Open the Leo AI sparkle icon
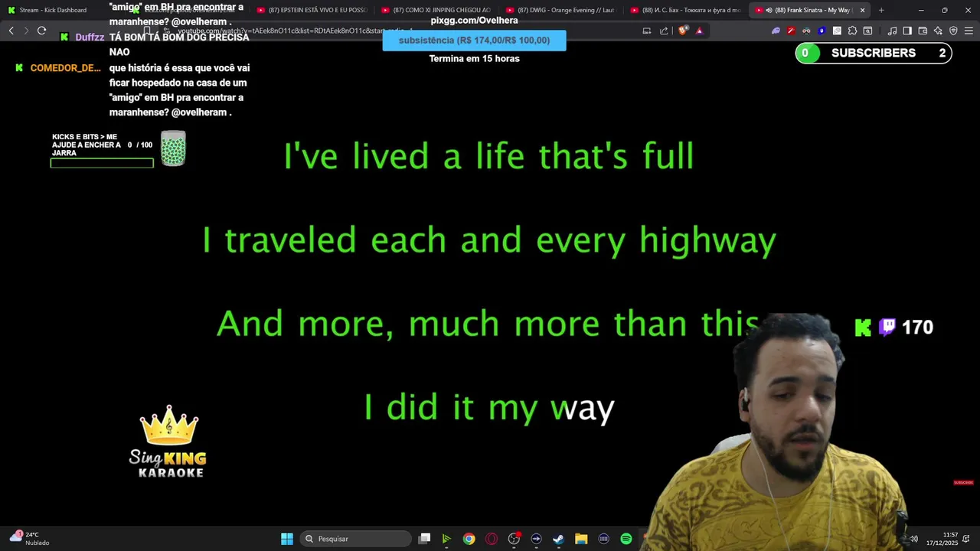This screenshot has width=980, height=551. click(x=938, y=31)
